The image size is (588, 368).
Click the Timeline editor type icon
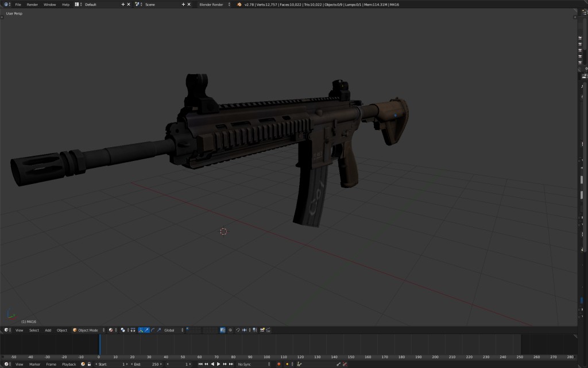(x=7, y=363)
